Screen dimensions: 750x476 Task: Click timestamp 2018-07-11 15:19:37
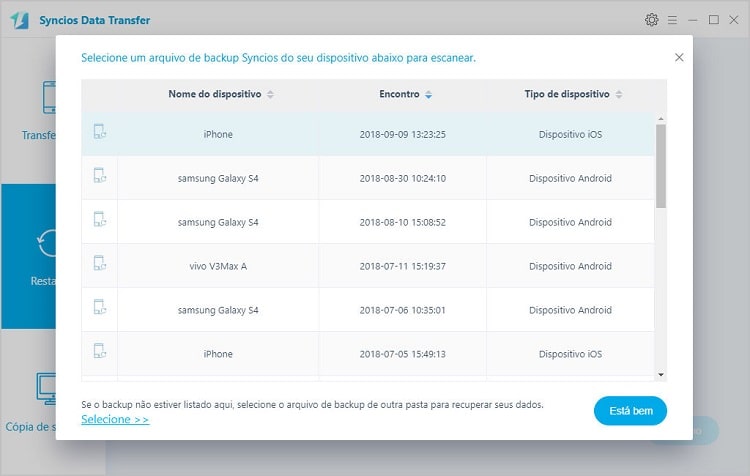403,266
